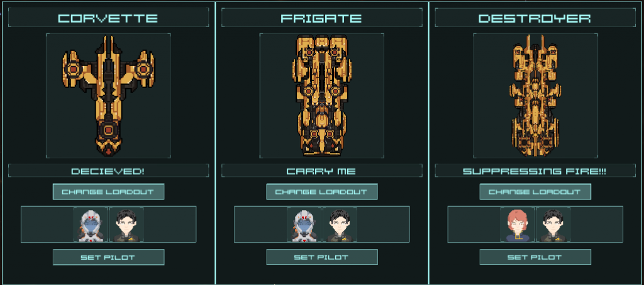Viewport: 644px width, 285px height.
Task: Select the robot pilot portrait under Corvette
Action: (91, 224)
